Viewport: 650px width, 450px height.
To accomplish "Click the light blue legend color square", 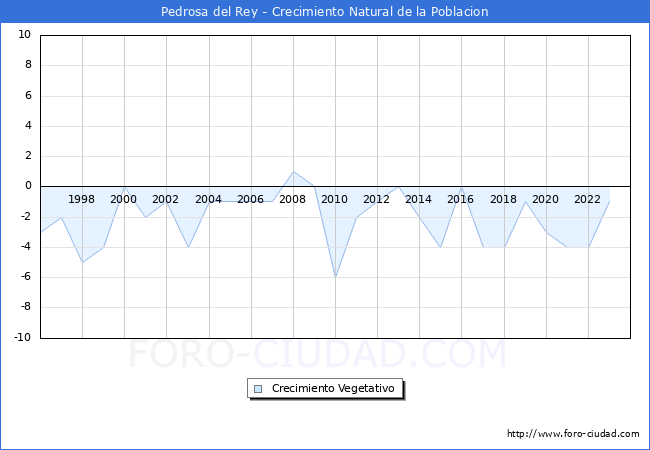I will click(x=259, y=388).
